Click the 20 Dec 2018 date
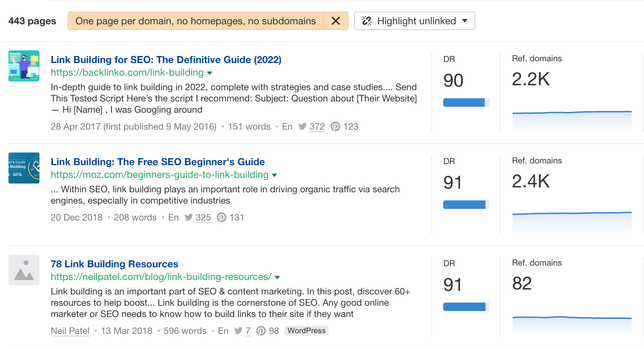This screenshot has width=644, height=348. (76, 217)
